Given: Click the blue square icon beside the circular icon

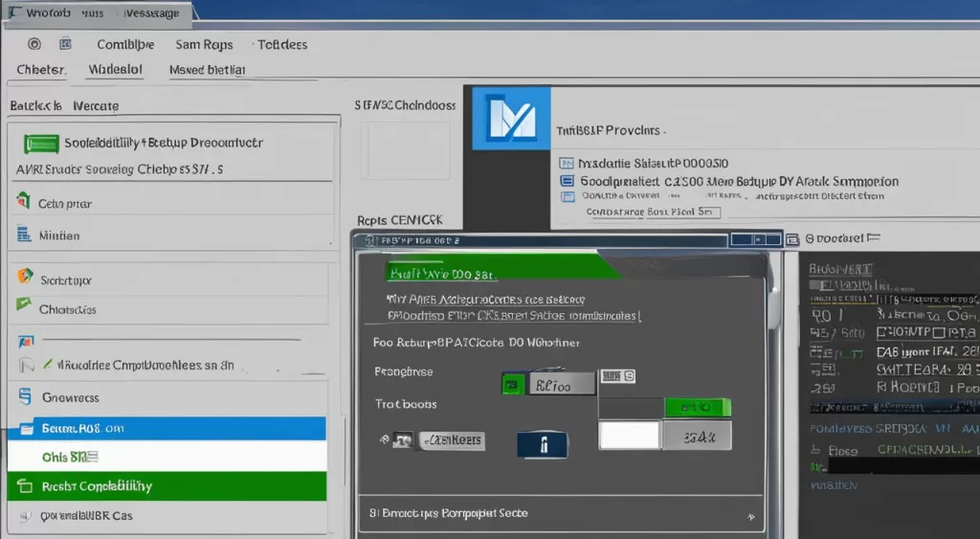Looking at the screenshot, I should (65, 44).
